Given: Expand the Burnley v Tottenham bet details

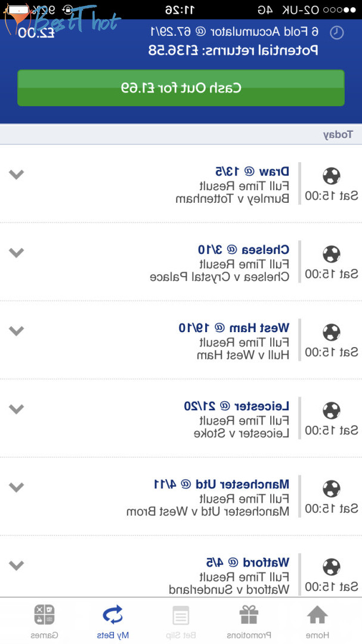Looking at the screenshot, I should (x=17, y=174).
